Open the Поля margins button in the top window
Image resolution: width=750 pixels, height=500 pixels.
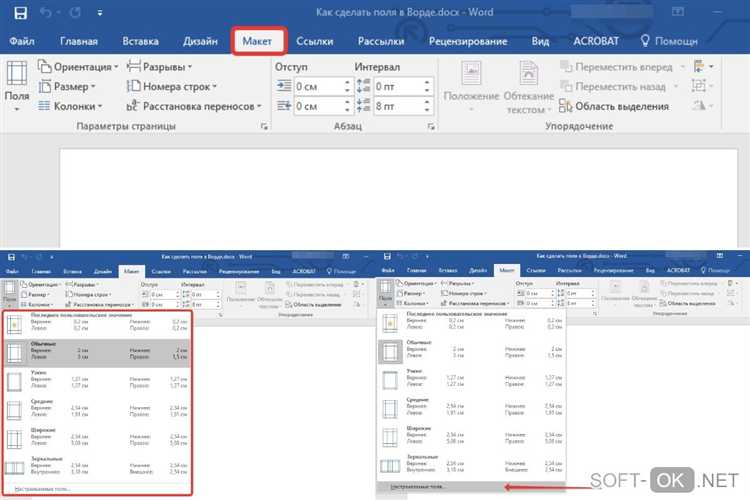17,86
